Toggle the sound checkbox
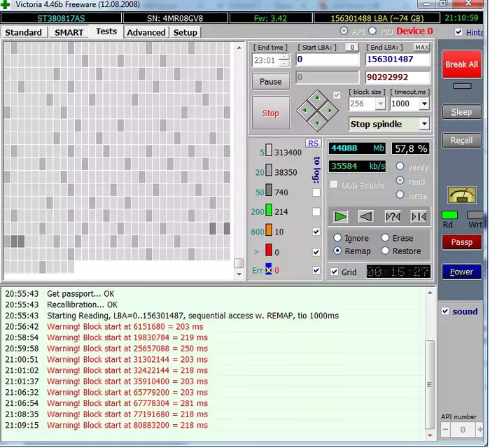This screenshot has width=490, height=448. pos(445,311)
